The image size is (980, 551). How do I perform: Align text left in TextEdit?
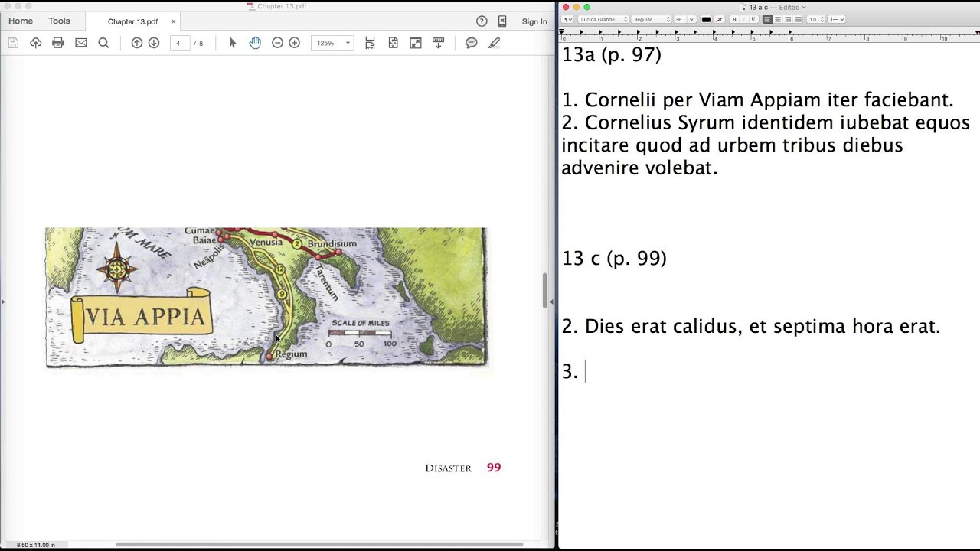click(x=767, y=19)
